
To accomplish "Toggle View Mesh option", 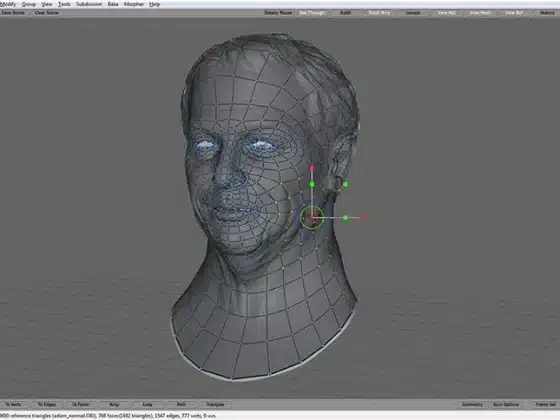I will tap(480, 12).
